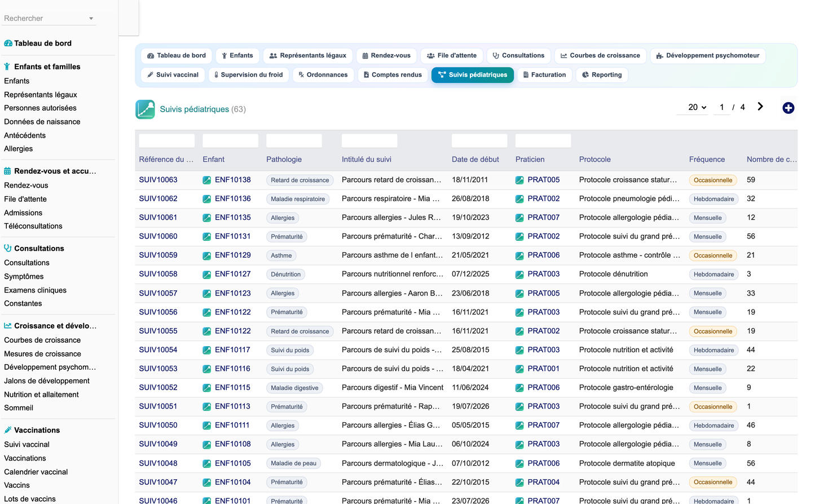Switch to Ordonnances tab

click(323, 75)
